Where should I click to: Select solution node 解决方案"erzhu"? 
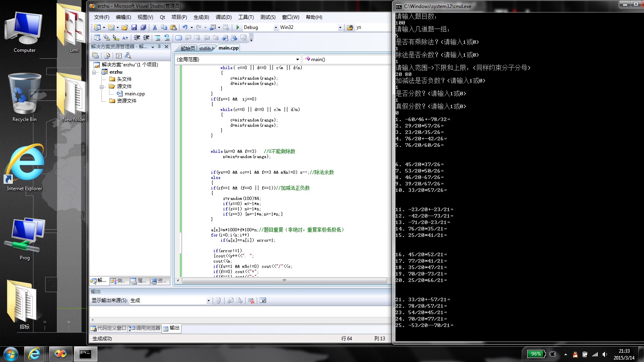130,65
